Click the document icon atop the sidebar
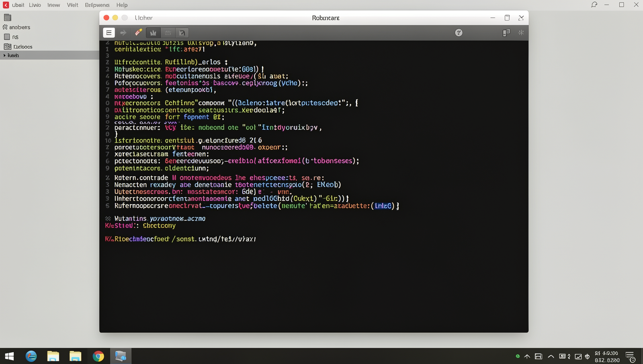 7,17
